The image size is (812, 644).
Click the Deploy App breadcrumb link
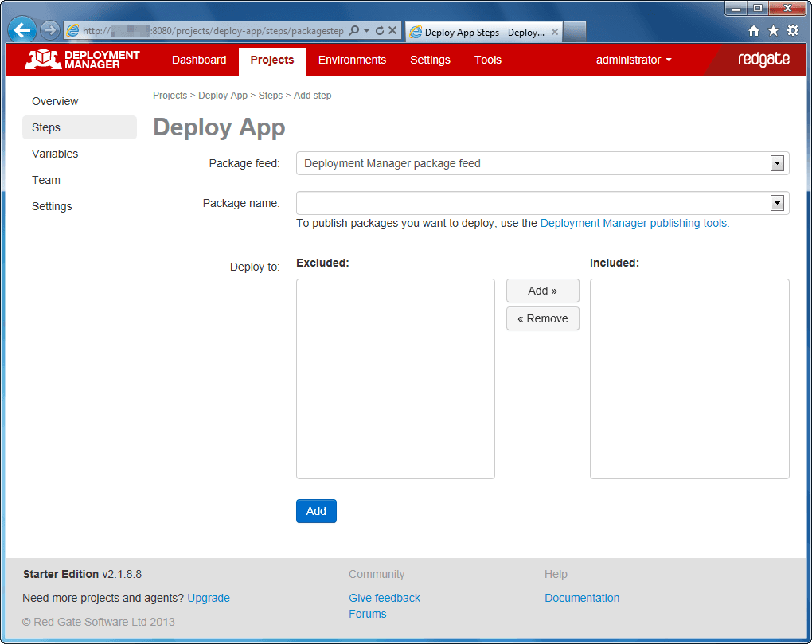click(x=223, y=96)
